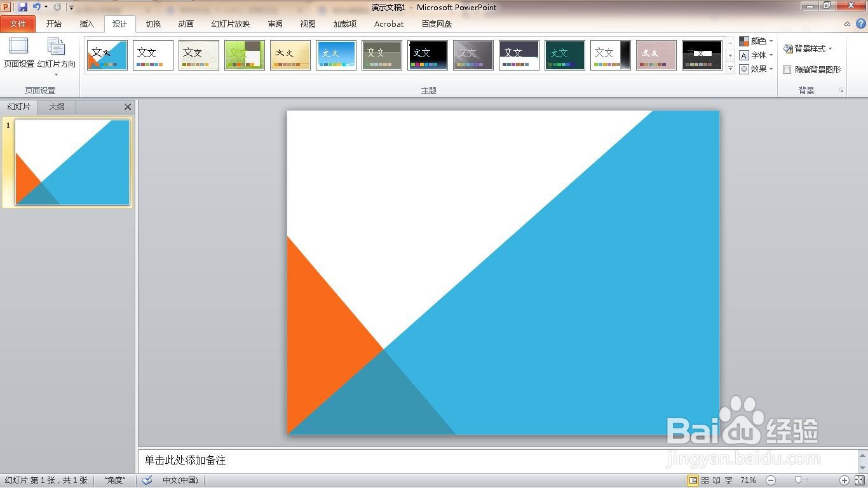
Task: Select the gray metallic streak theme
Action: click(473, 55)
